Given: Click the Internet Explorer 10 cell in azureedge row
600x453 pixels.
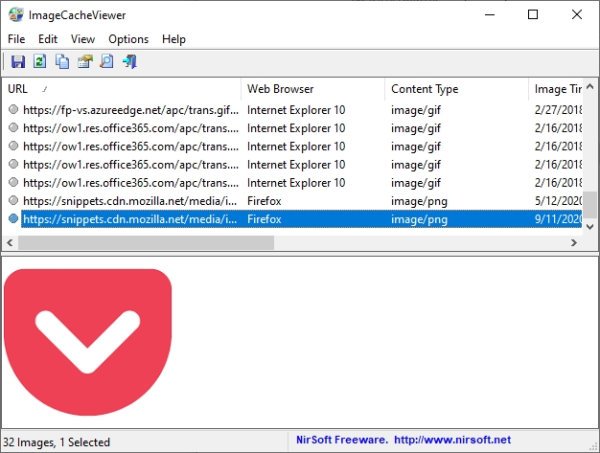Looking at the screenshot, I should point(296,110).
